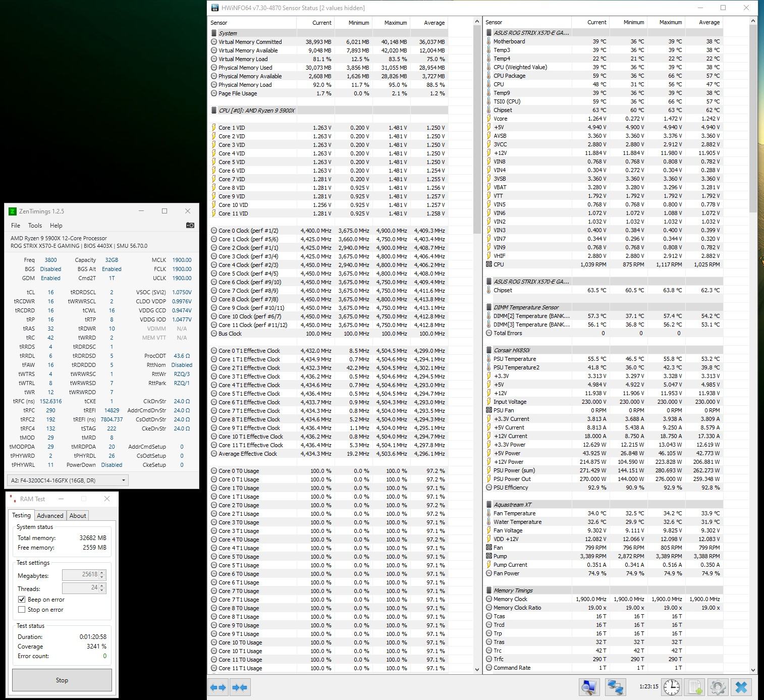Click the Virtual Memory Committed sensor icon
This screenshot has width=764, height=700.
coord(214,42)
